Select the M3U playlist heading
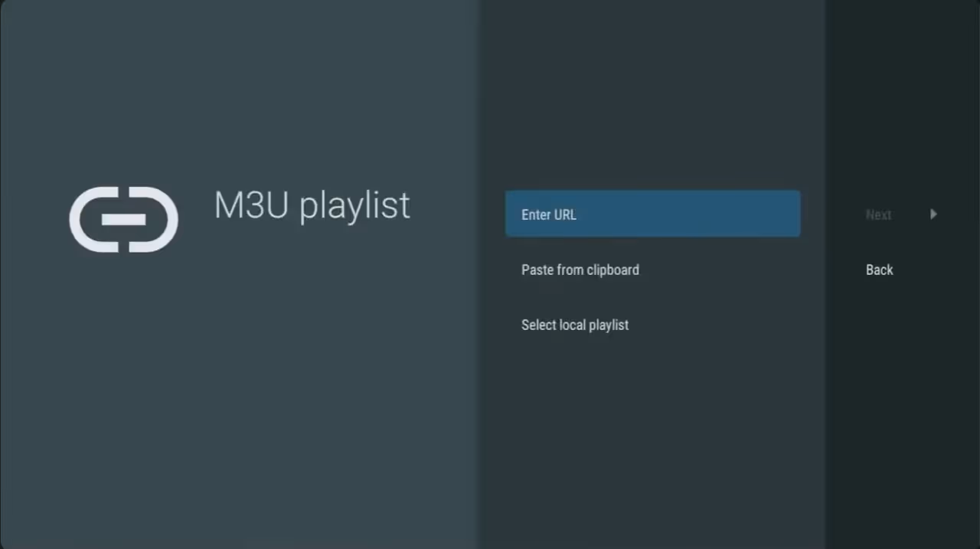Image resolution: width=980 pixels, height=549 pixels. [312, 205]
